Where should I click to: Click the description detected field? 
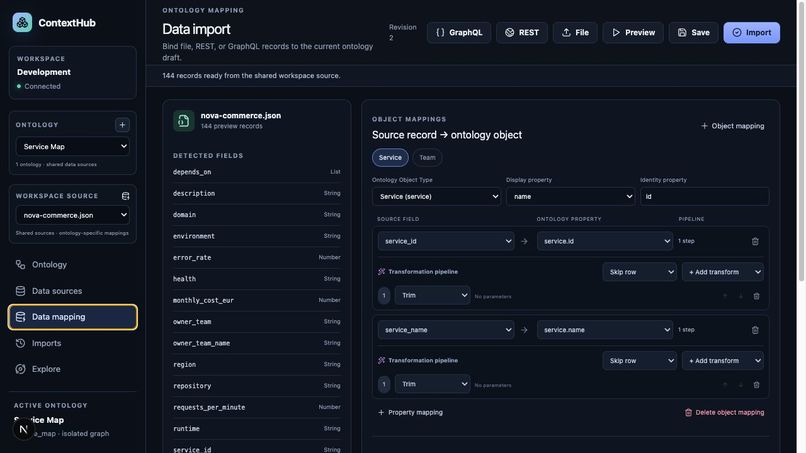point(257,193)
